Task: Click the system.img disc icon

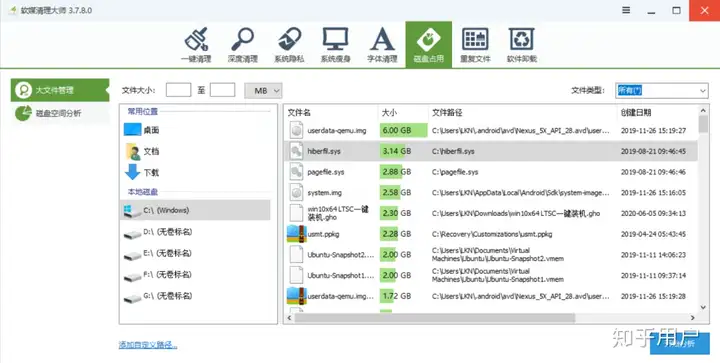Action: (297, 192)
